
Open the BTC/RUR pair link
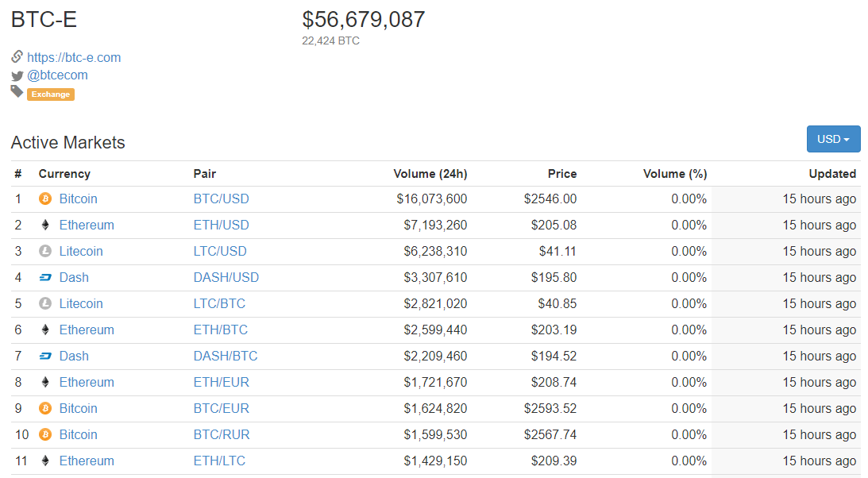[222, 435]
